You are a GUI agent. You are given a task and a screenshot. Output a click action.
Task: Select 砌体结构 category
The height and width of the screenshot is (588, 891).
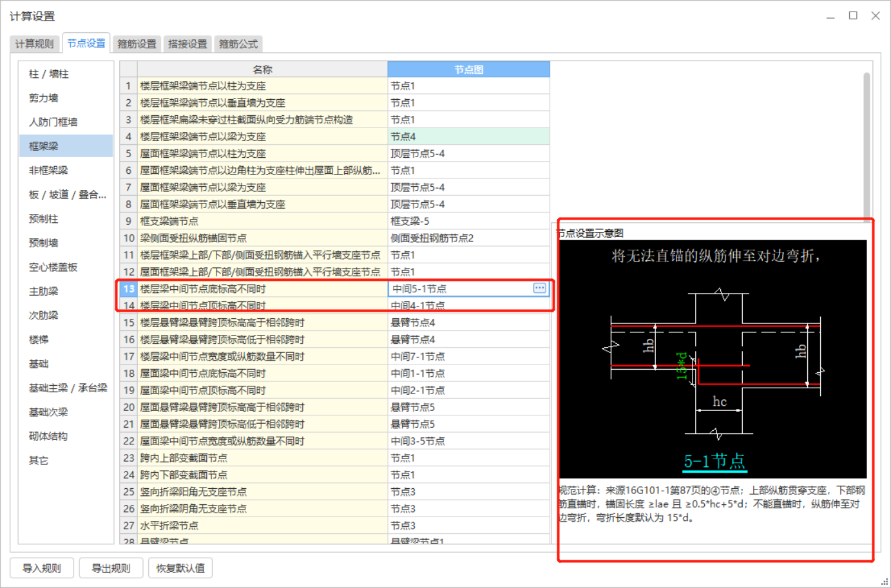click(x=66, y=436)
